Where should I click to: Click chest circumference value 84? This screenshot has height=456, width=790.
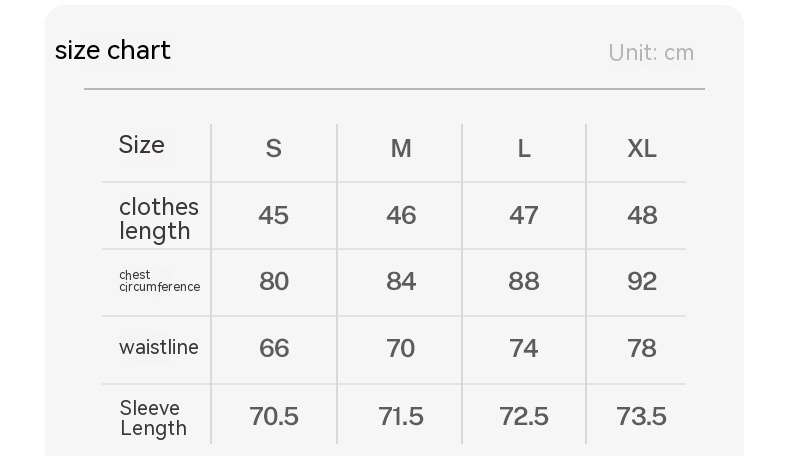click(x=400, y=281)
